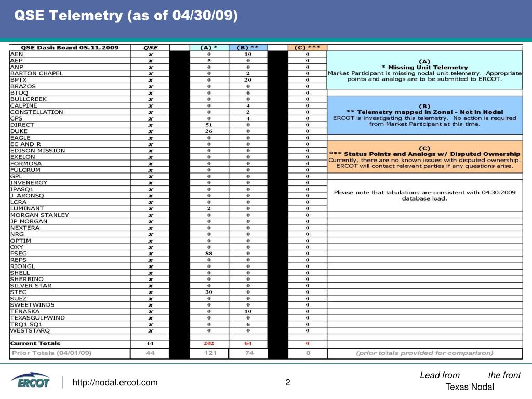Screen dimensions: 532x399
Task: Select the CALPINE row label
Action: (24, 105)
